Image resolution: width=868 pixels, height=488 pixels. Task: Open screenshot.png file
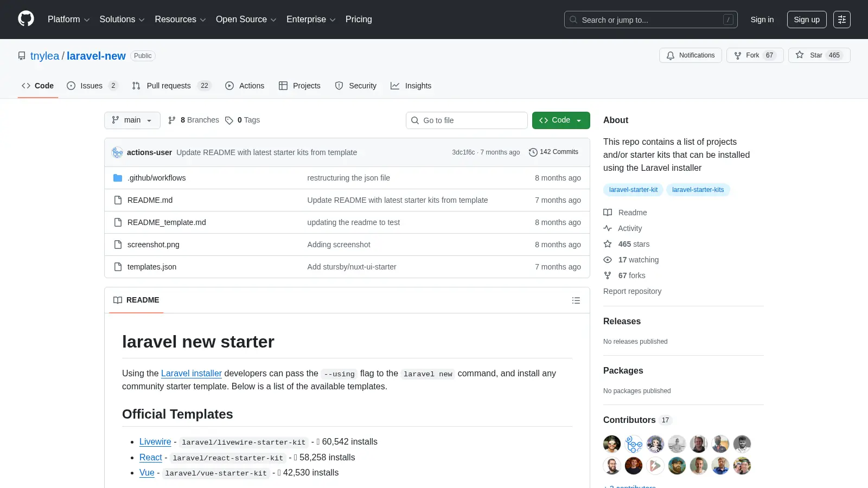(153, 245)
